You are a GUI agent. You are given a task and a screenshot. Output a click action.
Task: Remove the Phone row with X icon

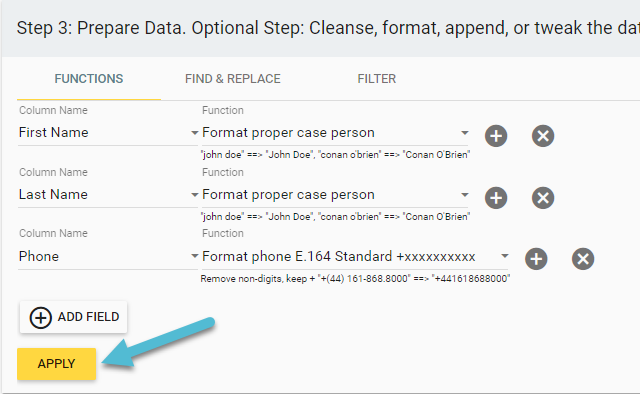[583, 259]
